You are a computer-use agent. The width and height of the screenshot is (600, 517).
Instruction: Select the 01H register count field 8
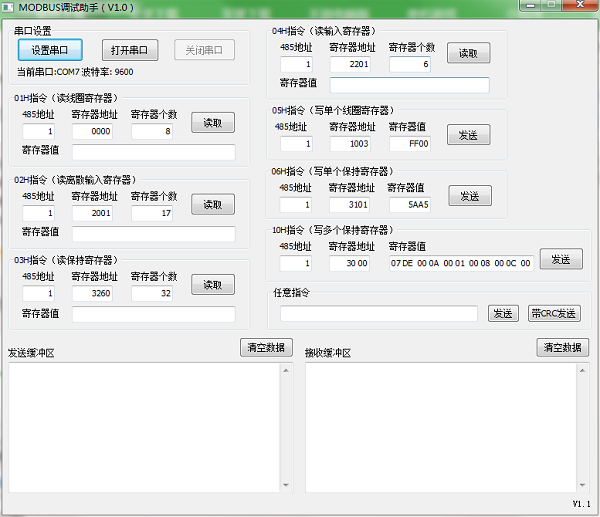(x=152, y=131)
